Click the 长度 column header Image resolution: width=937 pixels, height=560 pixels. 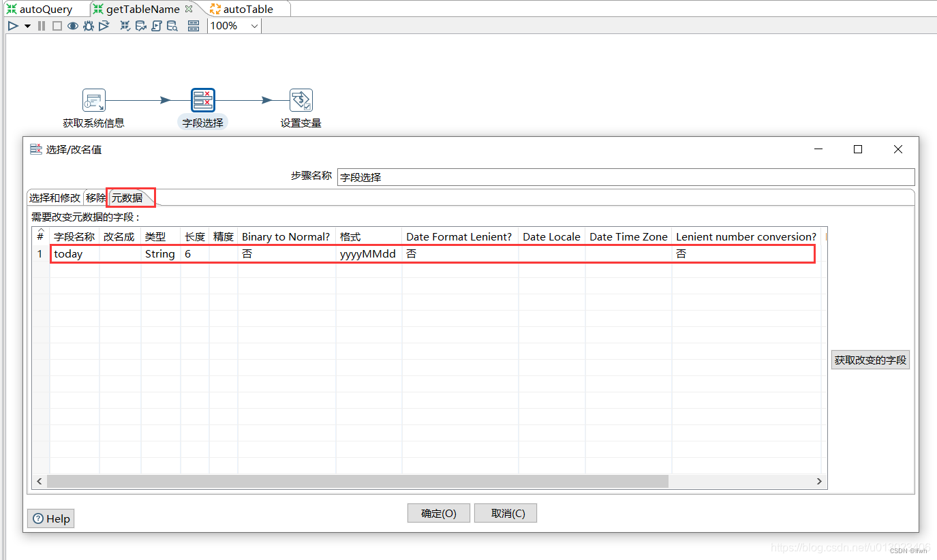click(194, 236)
